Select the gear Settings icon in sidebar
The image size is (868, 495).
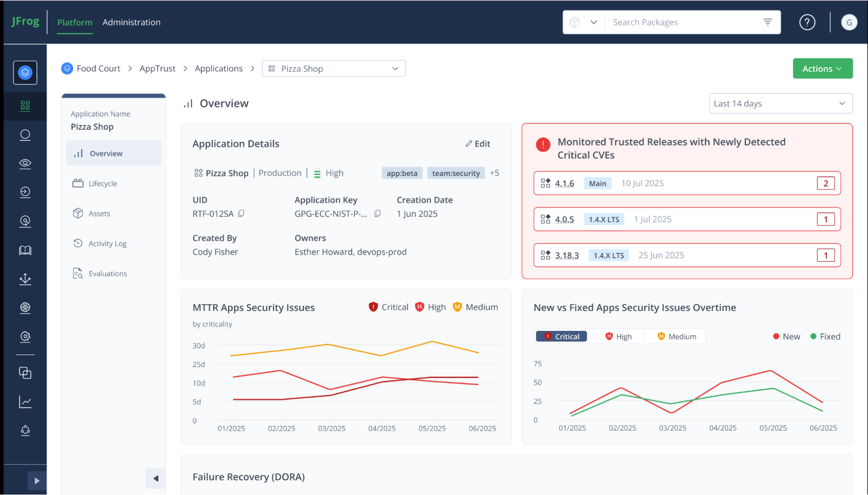[25, 336]
